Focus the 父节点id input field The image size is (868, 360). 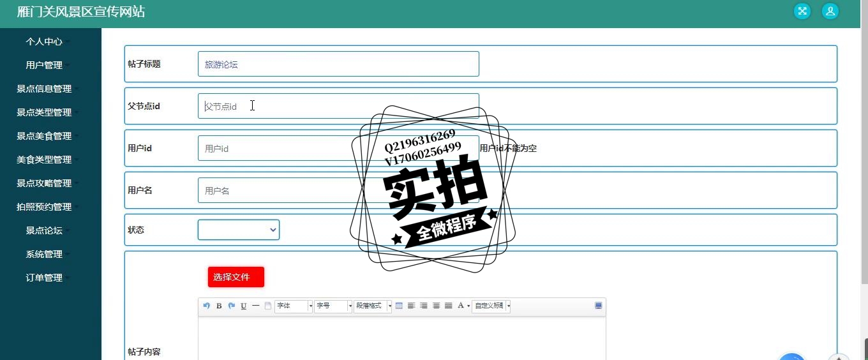point(338,106)
